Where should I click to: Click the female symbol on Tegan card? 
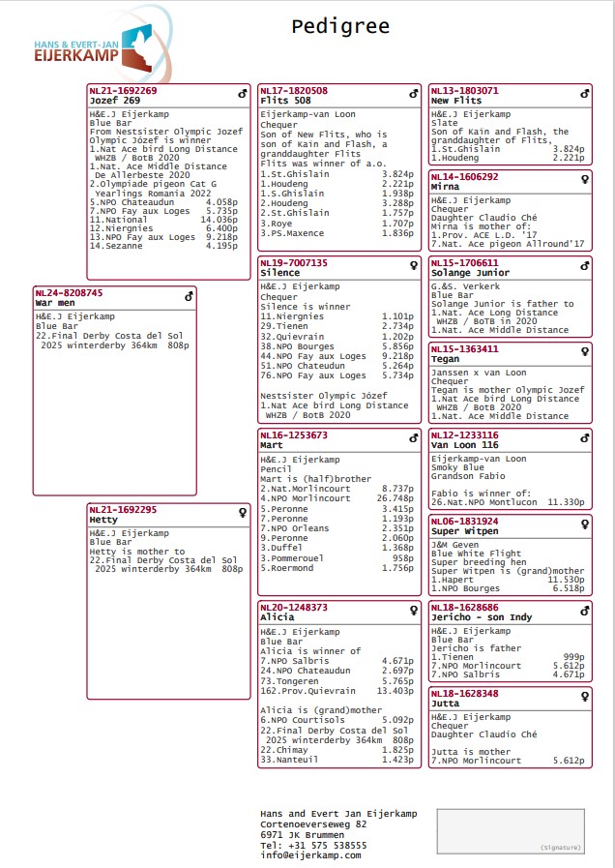tap(585, 352)
